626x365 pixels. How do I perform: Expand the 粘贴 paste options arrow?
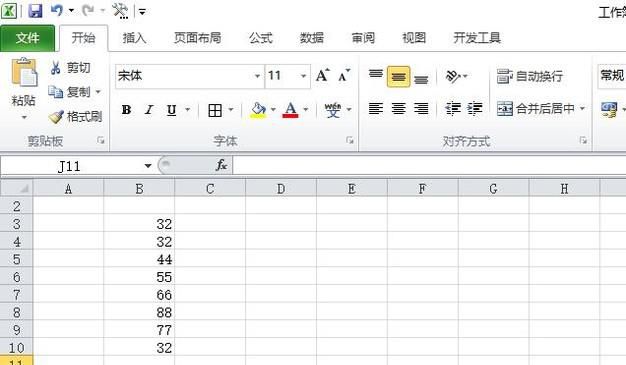(x=24, y=117)
